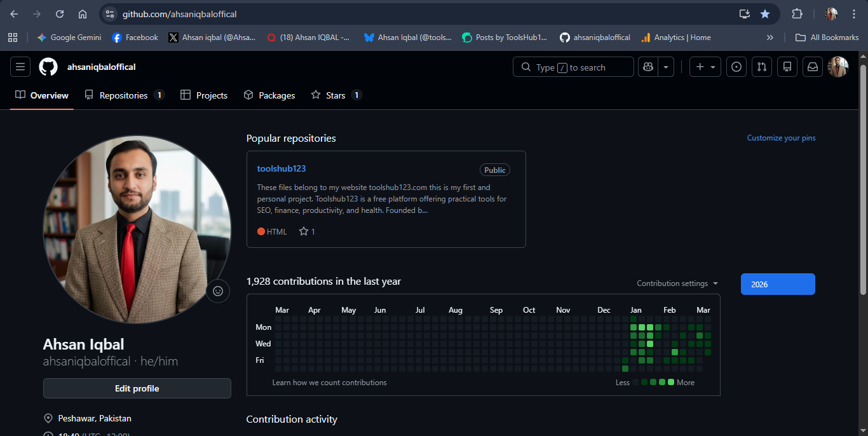Image resolution: width=868 pixels, height=436 pixels.
Task: Open your profile avatar menu
Action: 837,66
